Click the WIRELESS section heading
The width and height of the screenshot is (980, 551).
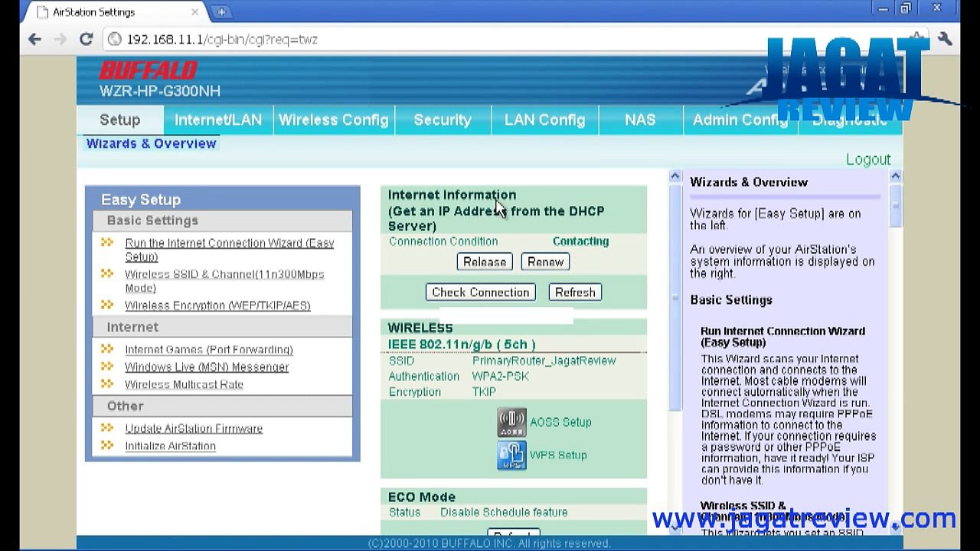[x=420, y=328]
